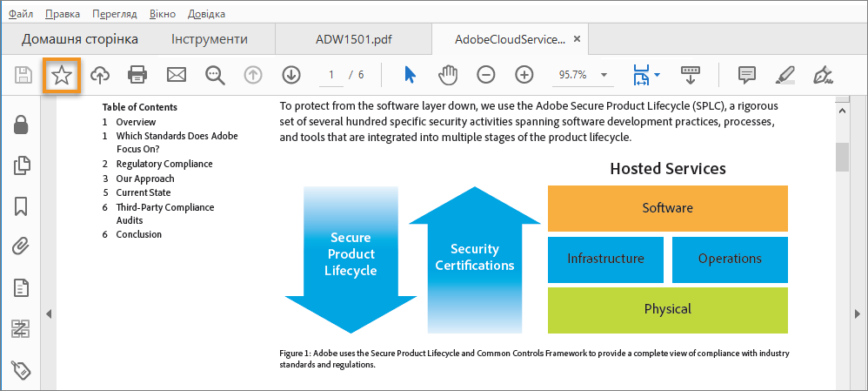
Task: Click 'Security Certifications' arrow text
Action: click(x=474, y=258)
